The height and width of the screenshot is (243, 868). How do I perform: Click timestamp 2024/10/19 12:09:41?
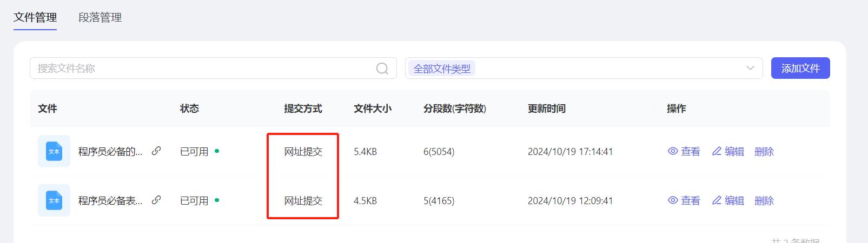point(571,201)
